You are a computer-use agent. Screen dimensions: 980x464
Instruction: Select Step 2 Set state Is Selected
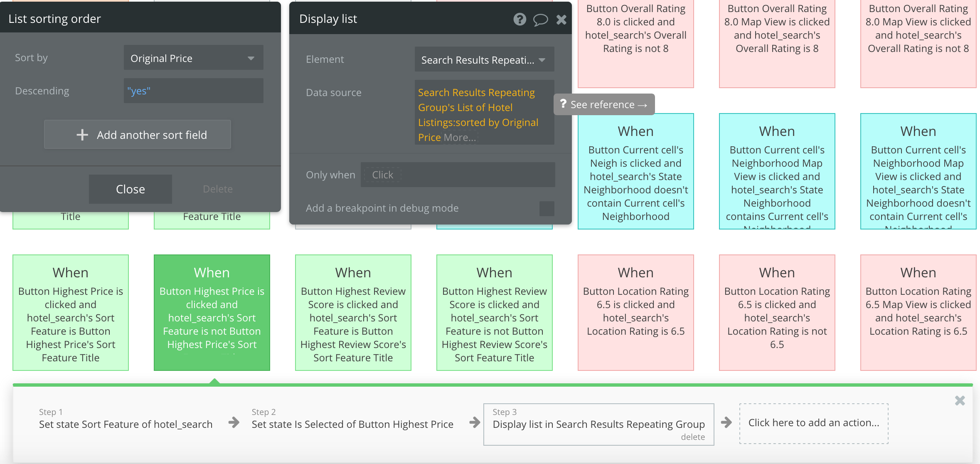pos(352,424)
